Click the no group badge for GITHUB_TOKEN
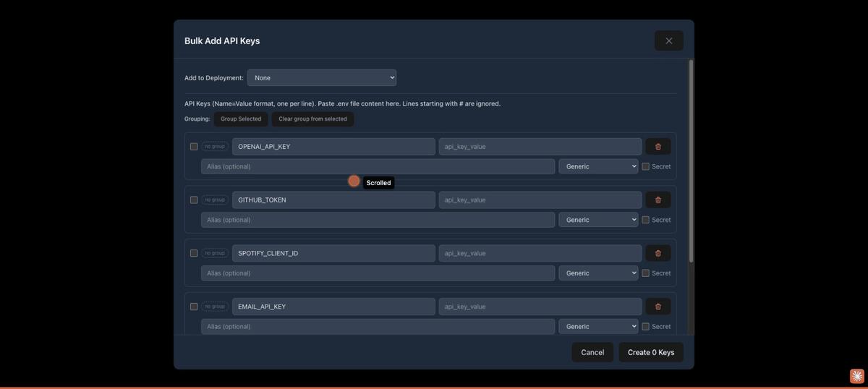 pos(215,200)
